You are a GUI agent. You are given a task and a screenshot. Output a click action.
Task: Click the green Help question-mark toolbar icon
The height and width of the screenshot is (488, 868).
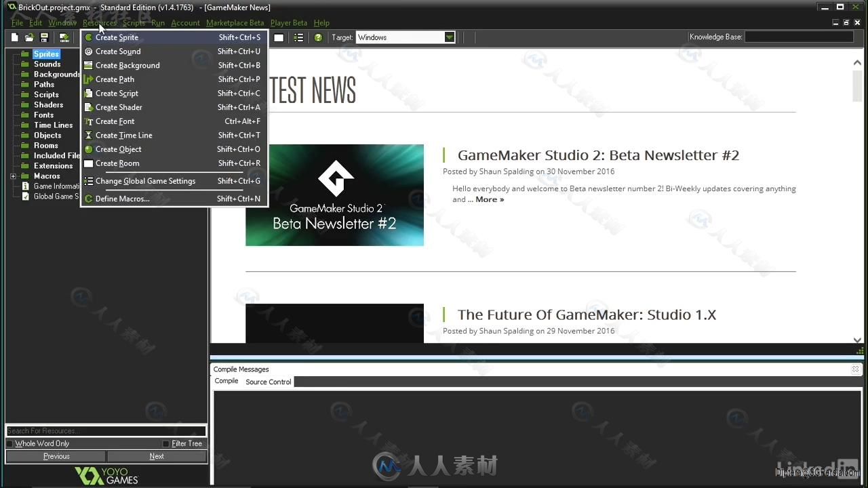318,37
